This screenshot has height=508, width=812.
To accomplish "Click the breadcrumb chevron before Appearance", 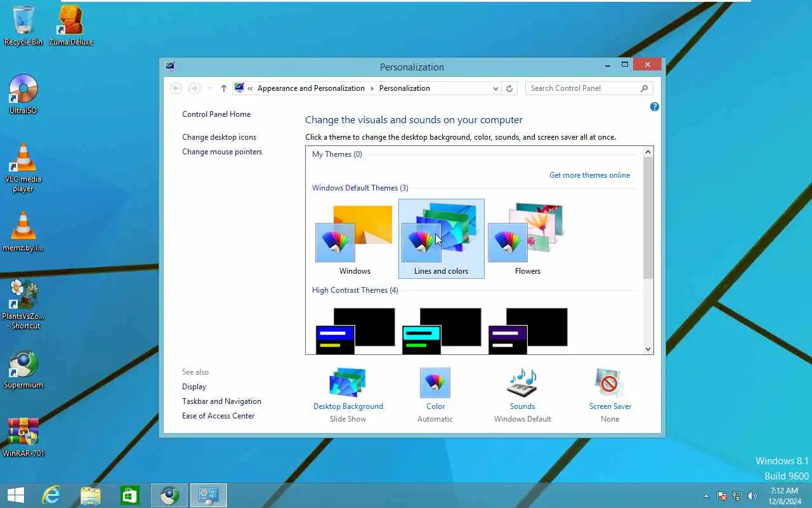I will pyautogui.click(x=251, y=88).
